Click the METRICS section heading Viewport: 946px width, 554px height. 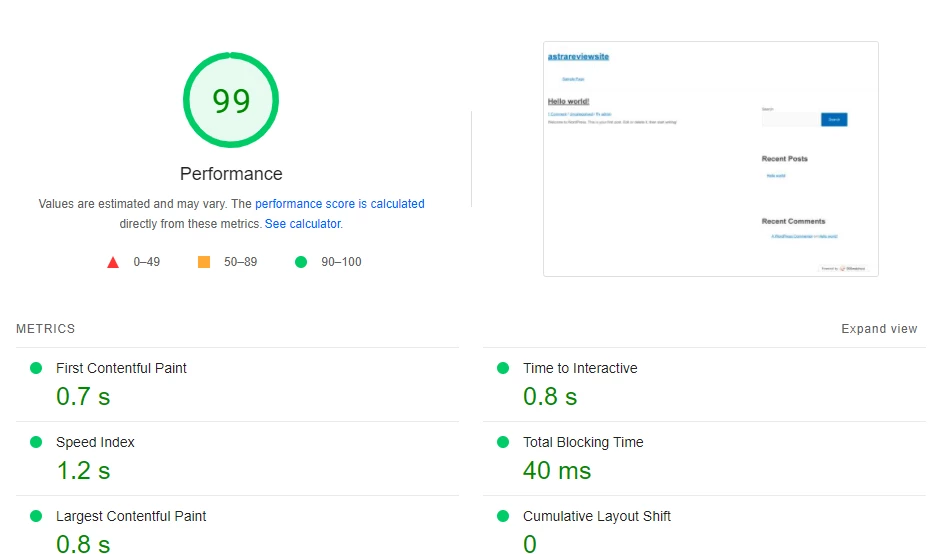(x=45, y=329)
